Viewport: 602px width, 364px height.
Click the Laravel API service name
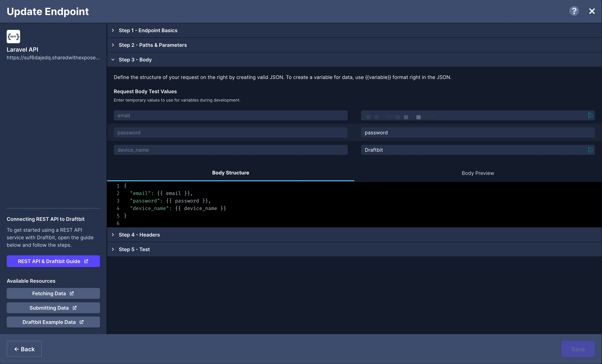[22, 50]
